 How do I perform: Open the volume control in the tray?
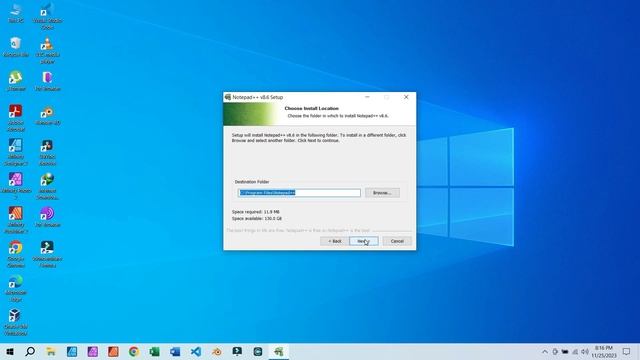(x=585, y=352)
